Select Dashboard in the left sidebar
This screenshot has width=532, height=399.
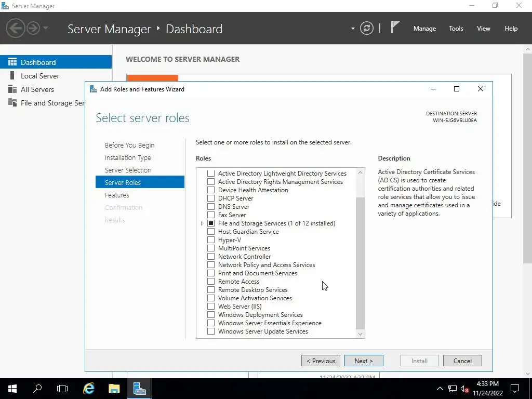[56, 62]
